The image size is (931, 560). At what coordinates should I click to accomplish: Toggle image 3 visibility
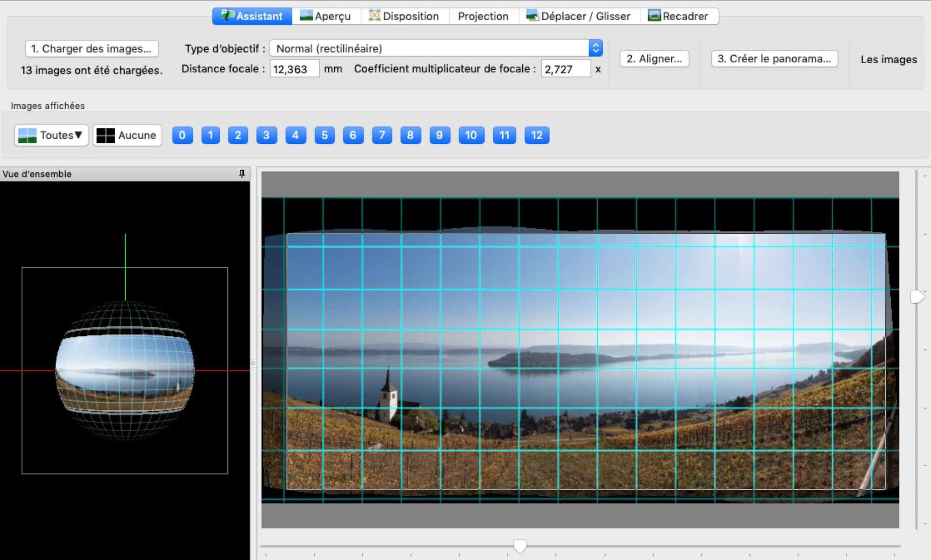coord(266,135)
